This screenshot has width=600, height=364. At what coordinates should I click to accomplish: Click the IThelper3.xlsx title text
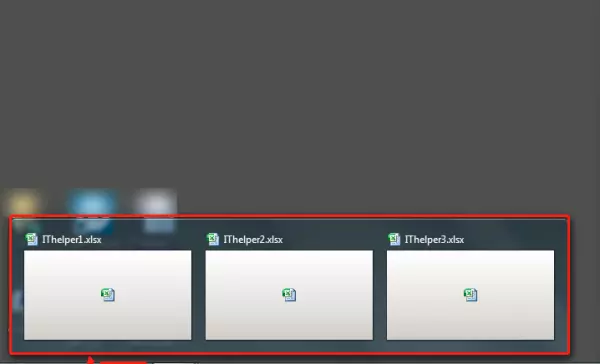(x=434, y=240)
